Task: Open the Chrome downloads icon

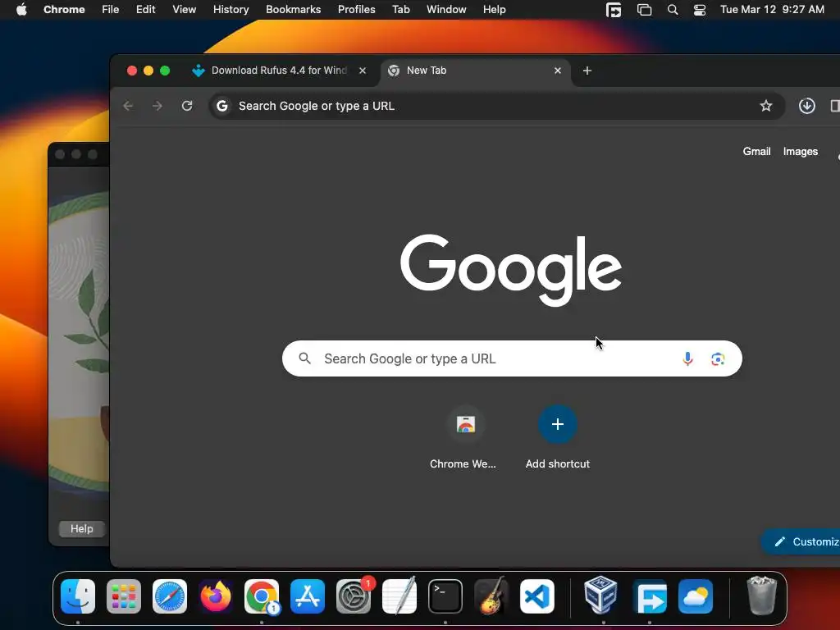Action: 807,106
